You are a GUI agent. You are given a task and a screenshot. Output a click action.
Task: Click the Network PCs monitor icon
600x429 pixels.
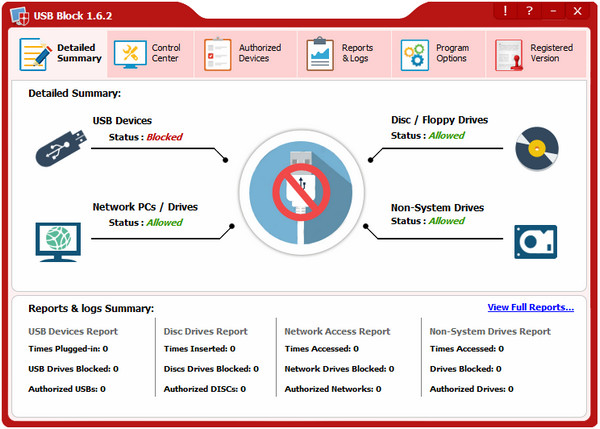click(x=59, y=241)
